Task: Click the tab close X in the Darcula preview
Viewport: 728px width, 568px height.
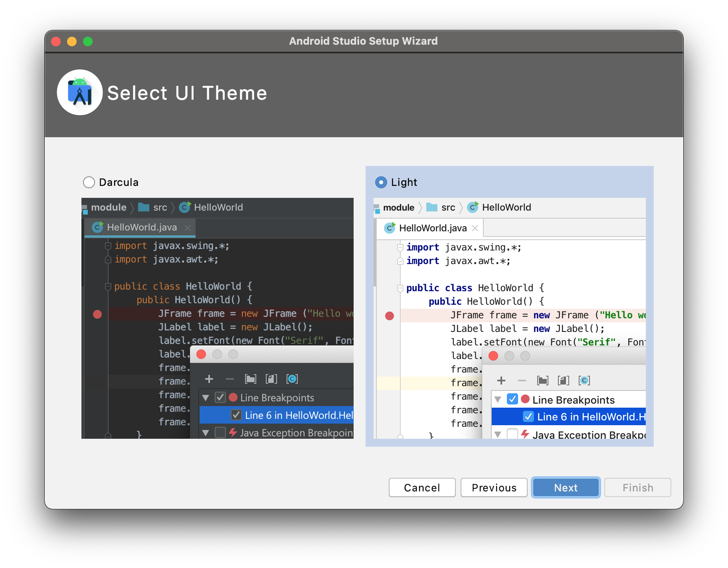Action: coord(188,228)
